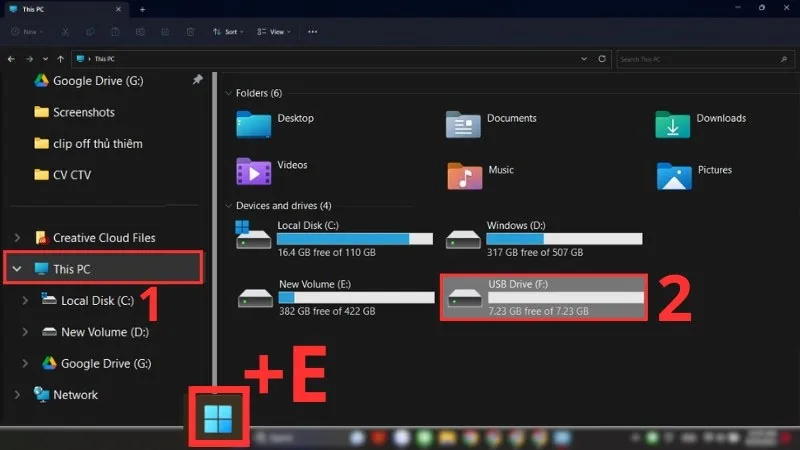Unpin Google Drive (G:) using the pin icon
This screenshot has height=450, width=800.
click(197, 80)
